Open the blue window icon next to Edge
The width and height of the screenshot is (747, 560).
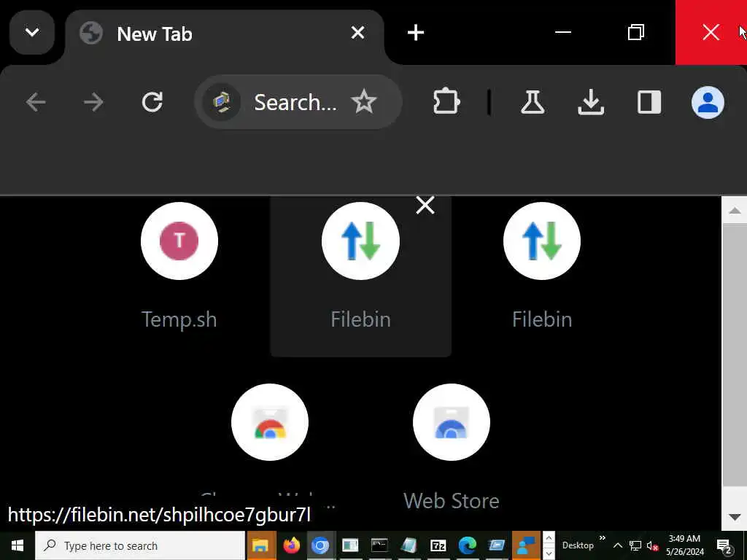(497, 545)
